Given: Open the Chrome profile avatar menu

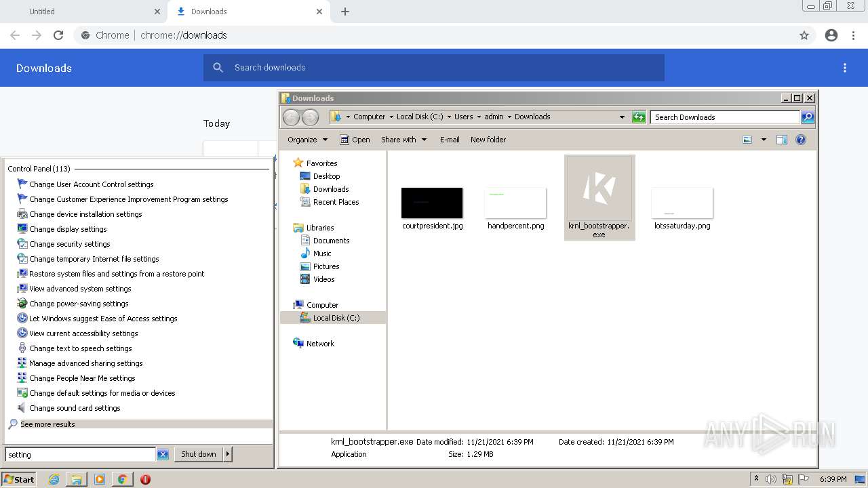Looking at the screenshot, I should [831, 35].
